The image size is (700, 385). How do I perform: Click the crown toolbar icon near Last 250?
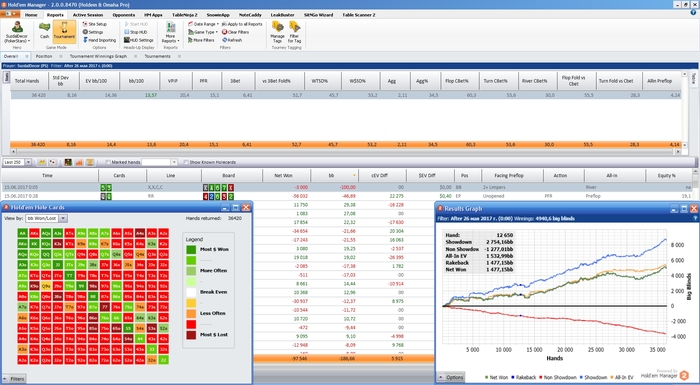pos(42,162)
